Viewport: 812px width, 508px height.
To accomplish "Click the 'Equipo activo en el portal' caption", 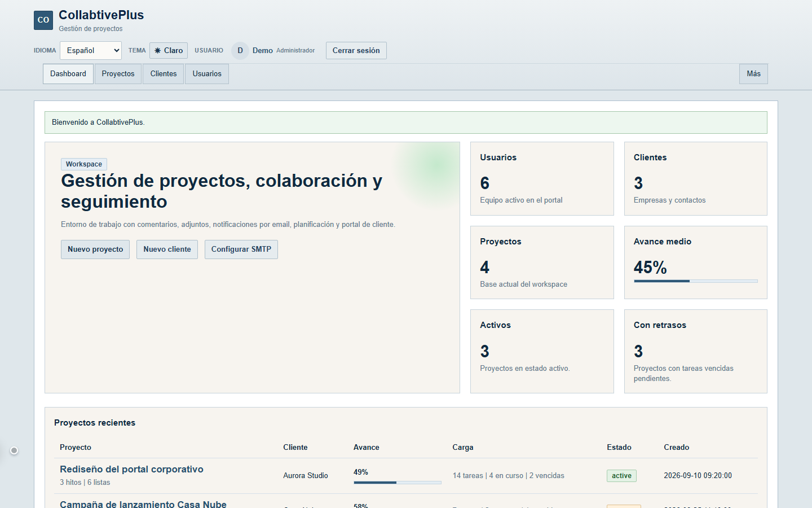I will tap(521, 200).
